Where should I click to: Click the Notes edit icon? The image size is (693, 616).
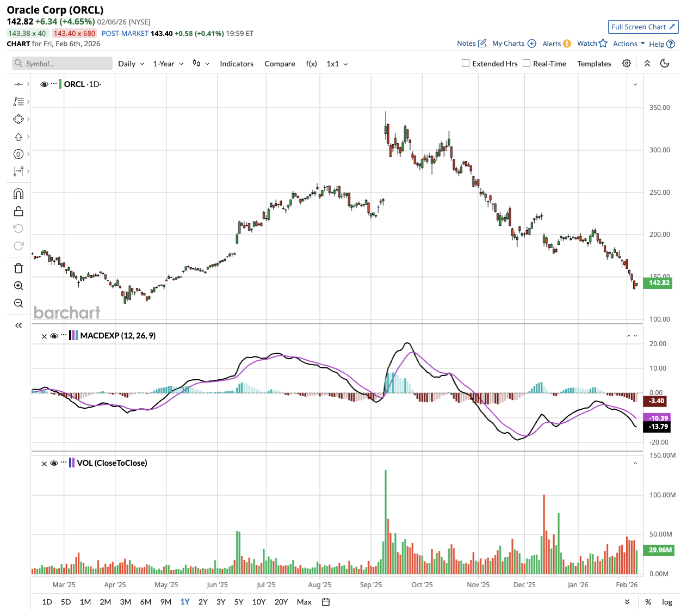(482, 44)
